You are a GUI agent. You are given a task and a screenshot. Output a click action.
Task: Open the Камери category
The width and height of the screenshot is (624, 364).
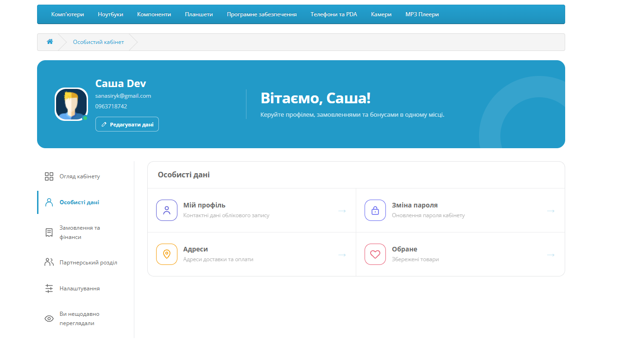(x=381, y=14)
